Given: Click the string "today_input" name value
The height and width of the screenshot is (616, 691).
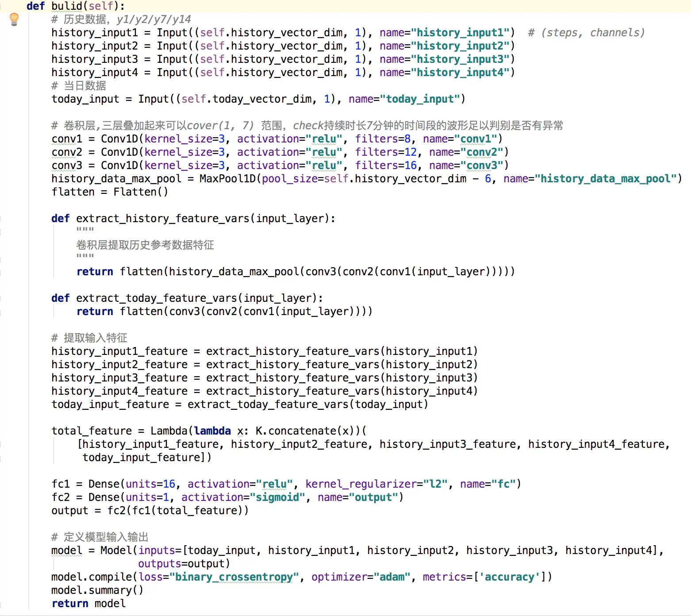Looking at the screenshot, I should [x=420, y=99].
